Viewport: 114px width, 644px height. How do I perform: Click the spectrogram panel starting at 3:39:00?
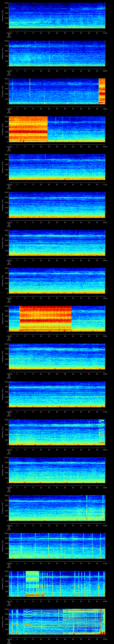tap(57, 508)
